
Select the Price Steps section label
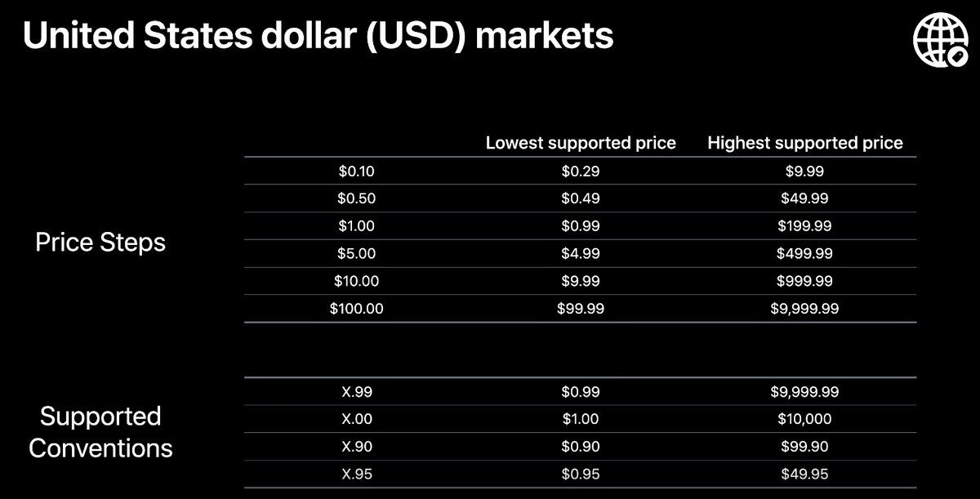click(x=100, y=242)
